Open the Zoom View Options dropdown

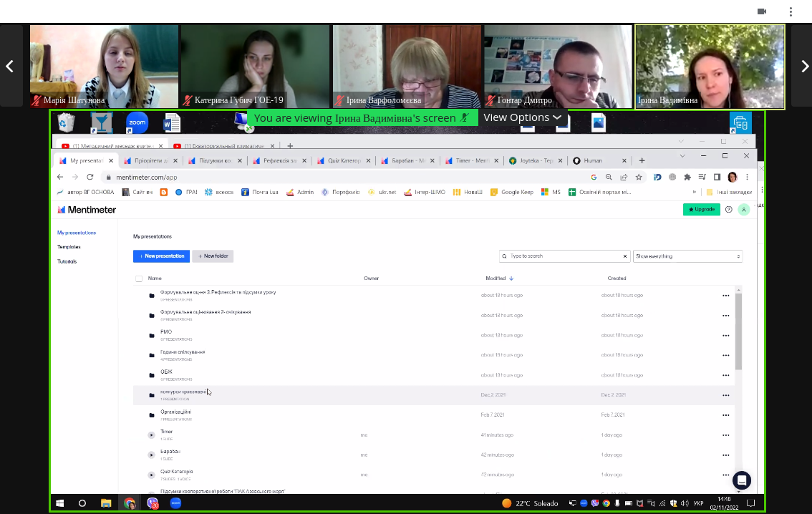click(x=522, y=117)
